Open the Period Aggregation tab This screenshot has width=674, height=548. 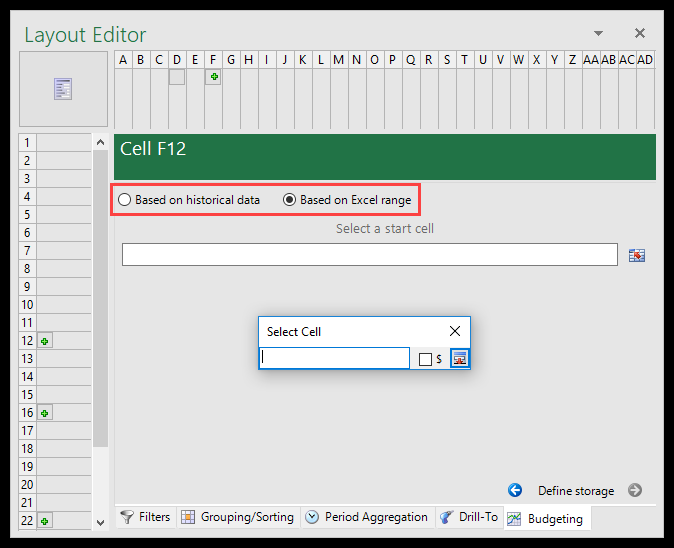click(x=366, y=517)
